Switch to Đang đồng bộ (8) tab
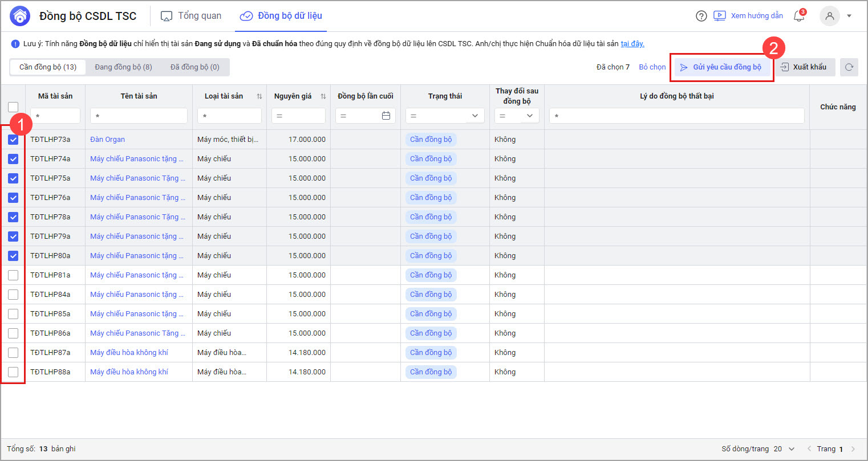 123,67
